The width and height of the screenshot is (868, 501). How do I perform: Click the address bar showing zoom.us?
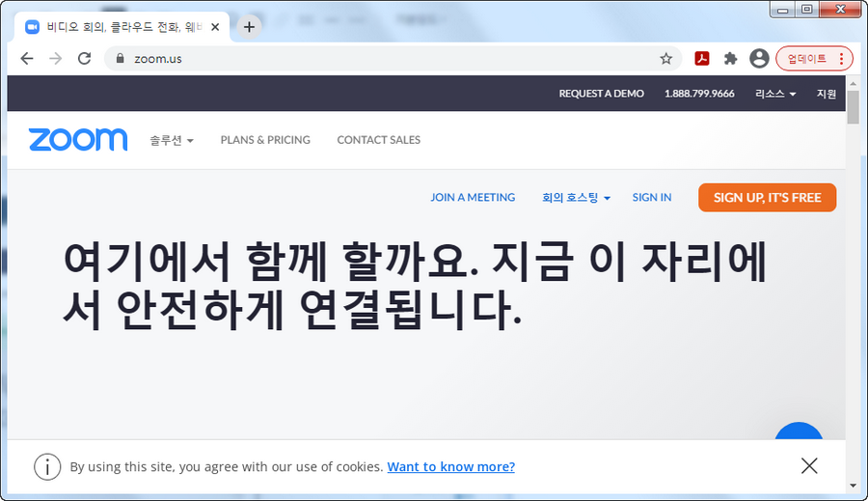tap(393, 59)
